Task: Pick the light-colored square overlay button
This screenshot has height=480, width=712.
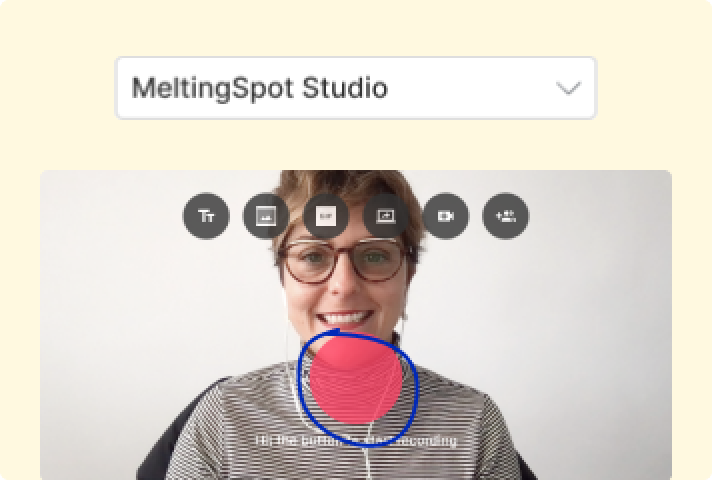Action: (x=326, y=216)
